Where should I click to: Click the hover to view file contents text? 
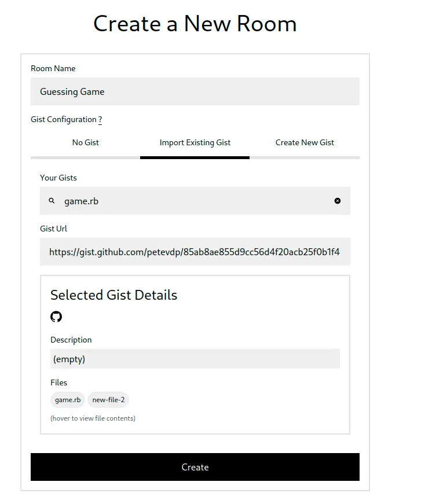(x=93, y=418)
